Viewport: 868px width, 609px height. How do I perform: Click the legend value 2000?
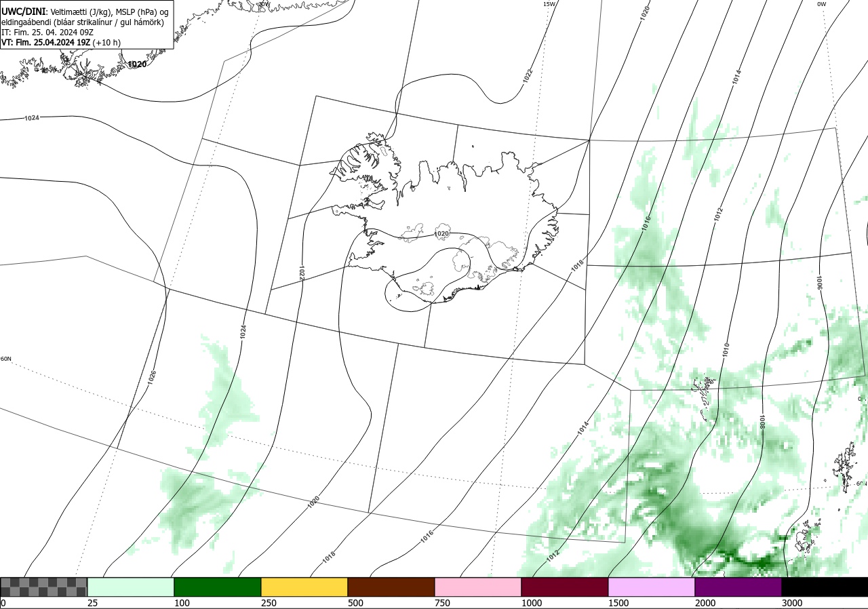pyautogui.click(x=705, y=603)
